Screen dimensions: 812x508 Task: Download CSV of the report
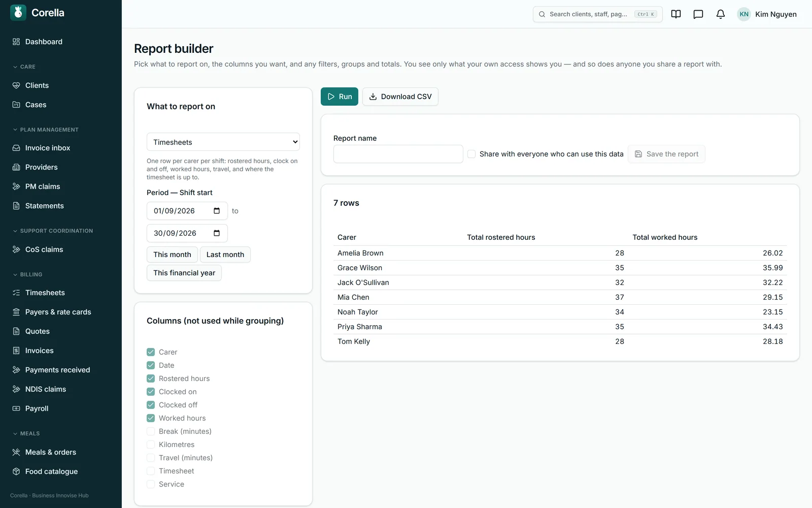[x=400, y=97]
